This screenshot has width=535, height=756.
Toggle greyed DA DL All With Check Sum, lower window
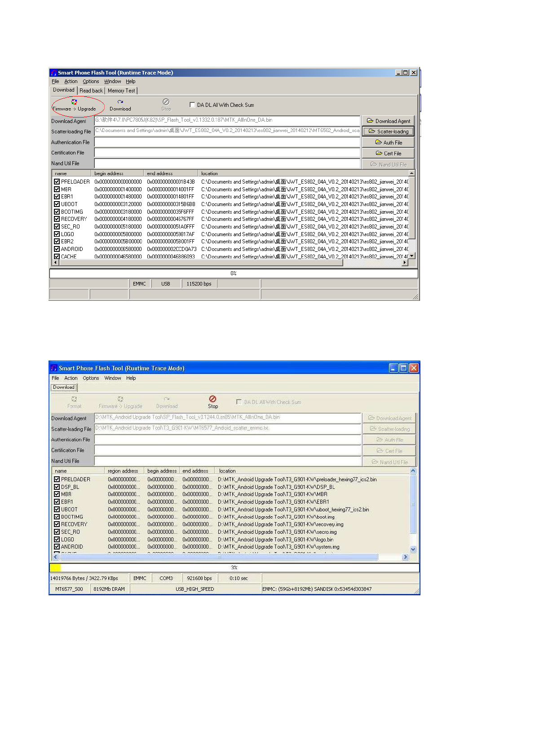[x=239, y=402]
